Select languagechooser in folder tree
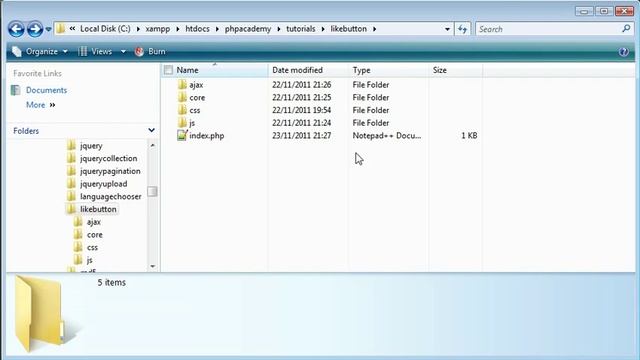Screen dimensions: 640x360 tap(111, 196)
